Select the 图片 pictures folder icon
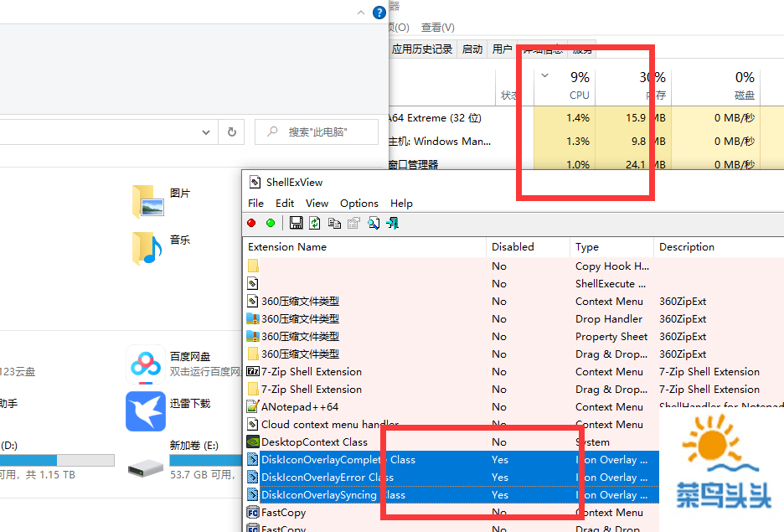784x532 pixels. click(x=148, y=202)
